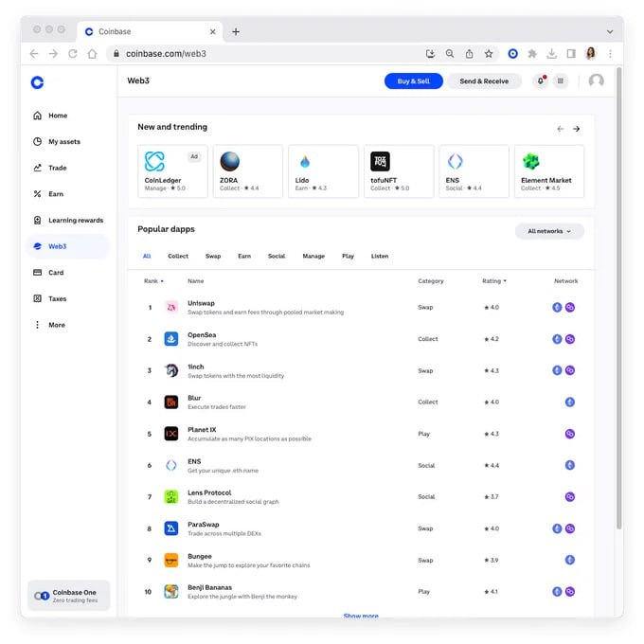Sort dapps by Rank column

153,281
